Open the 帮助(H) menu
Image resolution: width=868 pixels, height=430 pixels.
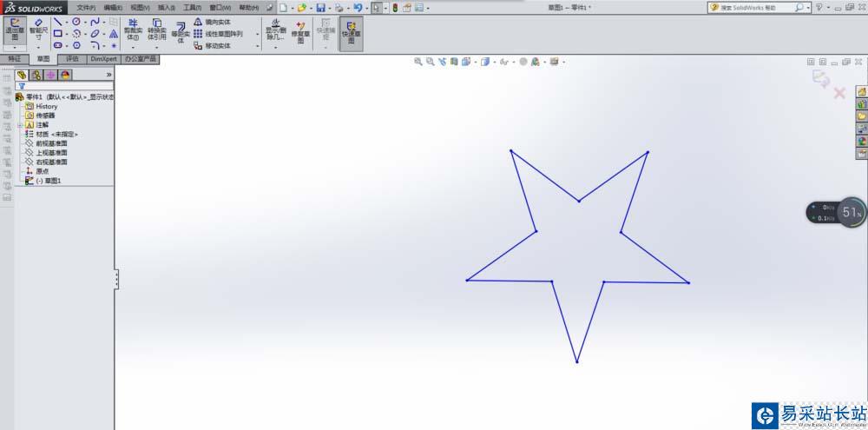248,8
